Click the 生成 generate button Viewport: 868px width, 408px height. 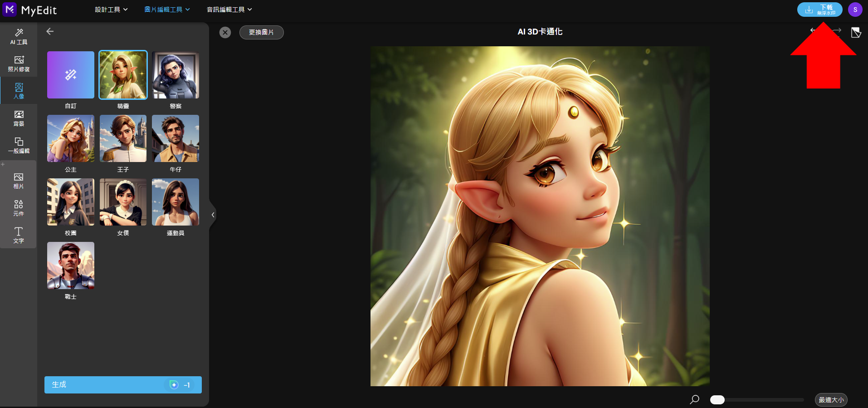pos(123,385)
